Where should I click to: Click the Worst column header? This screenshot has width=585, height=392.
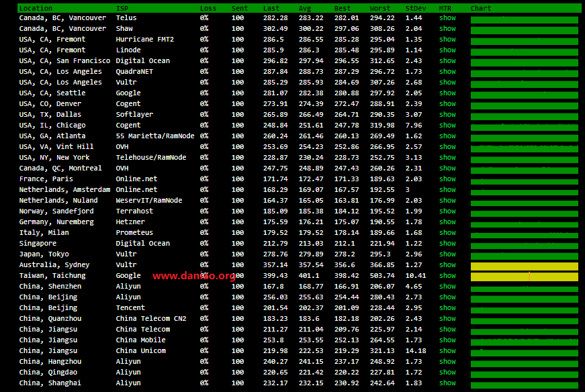click(x=379, y=8)
